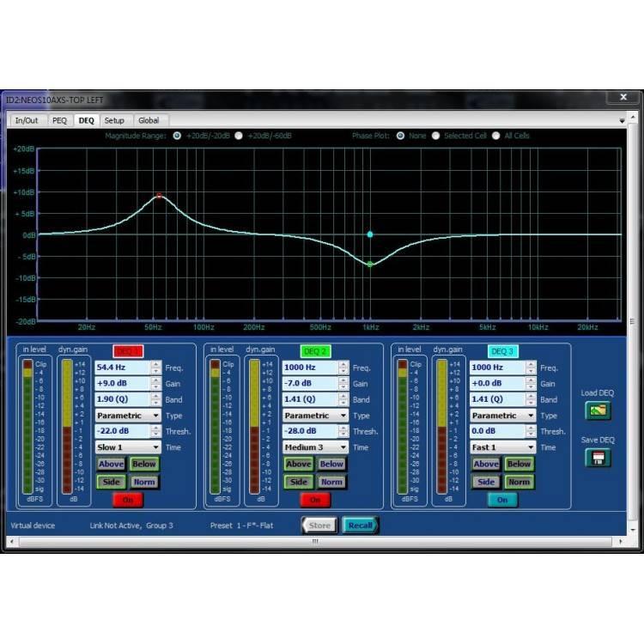Click the Load DEQ folder icon
This screenshot has width=644, height=644.
(x=598, y=410)
